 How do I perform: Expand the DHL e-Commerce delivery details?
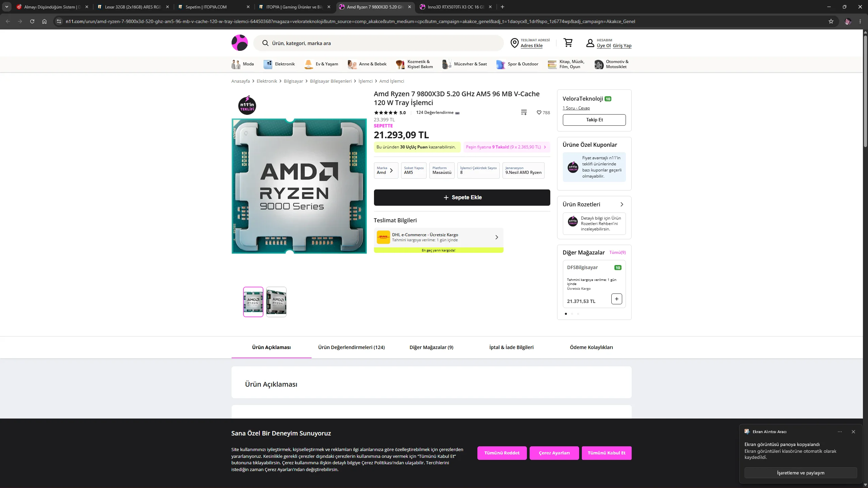pyautogui.click(x=497, y=237)
